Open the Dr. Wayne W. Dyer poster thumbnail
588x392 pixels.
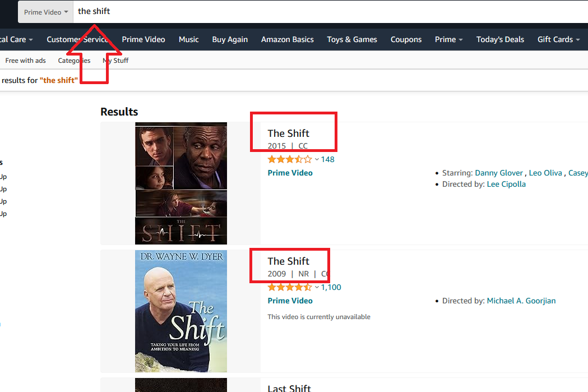pyautogui.click(x=180, y=311)
